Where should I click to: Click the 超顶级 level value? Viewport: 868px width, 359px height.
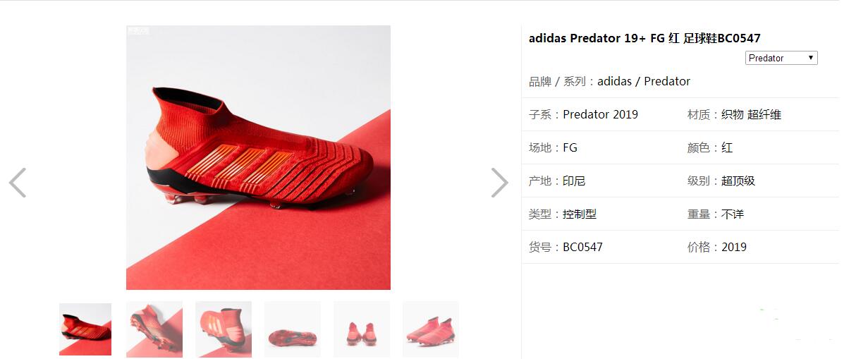click(738, 181)
